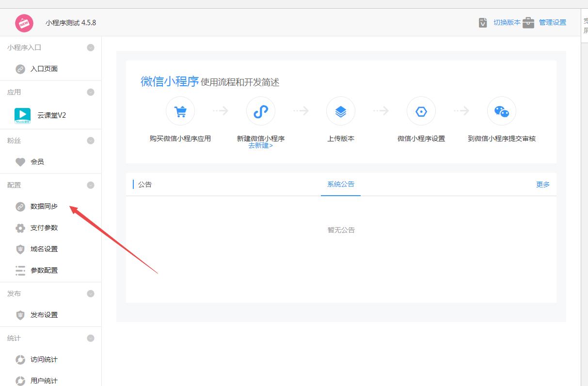Screen dimensions: 588x386
Task: Click the 上传版本 upload version step icon
Action: pyautogui.click(x=340, y=110)
